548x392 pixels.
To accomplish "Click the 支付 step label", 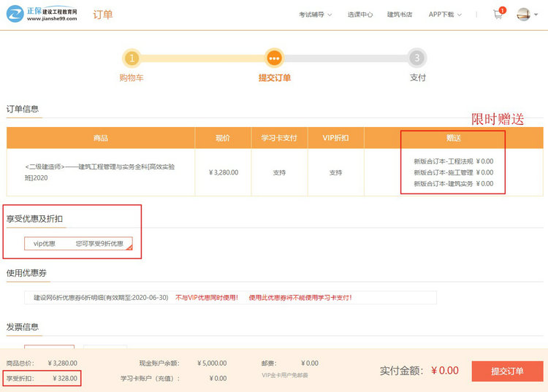I will [x=417, y=77].
